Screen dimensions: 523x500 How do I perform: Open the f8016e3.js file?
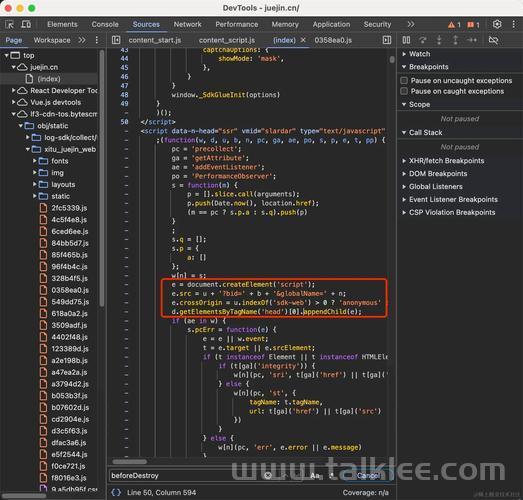tap(69, 478)
